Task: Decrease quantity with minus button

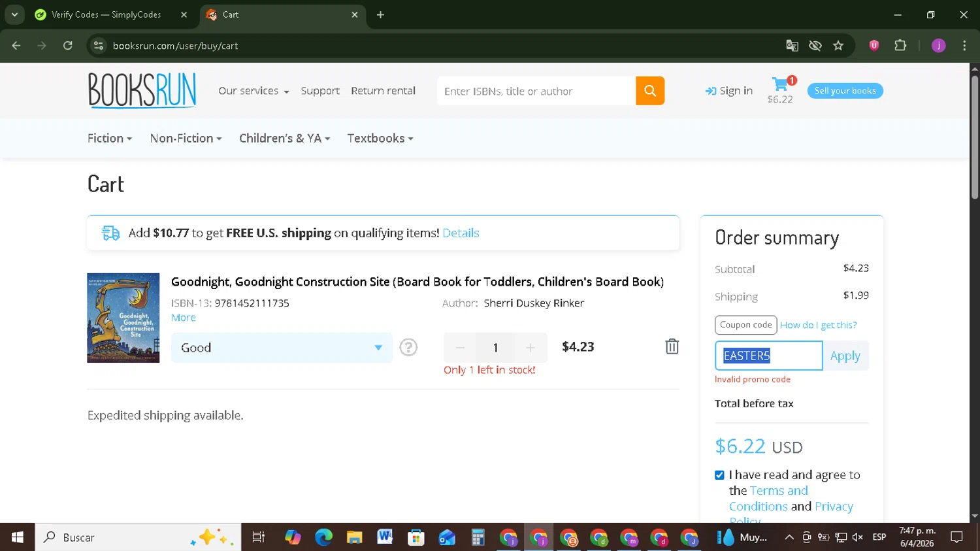Action: (460, 348)
